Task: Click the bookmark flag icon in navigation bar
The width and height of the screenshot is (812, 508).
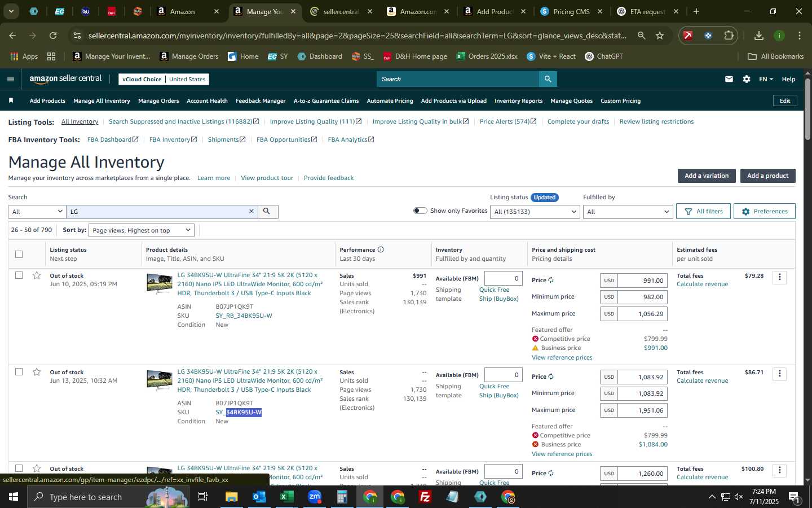Action: coord(11,100)
